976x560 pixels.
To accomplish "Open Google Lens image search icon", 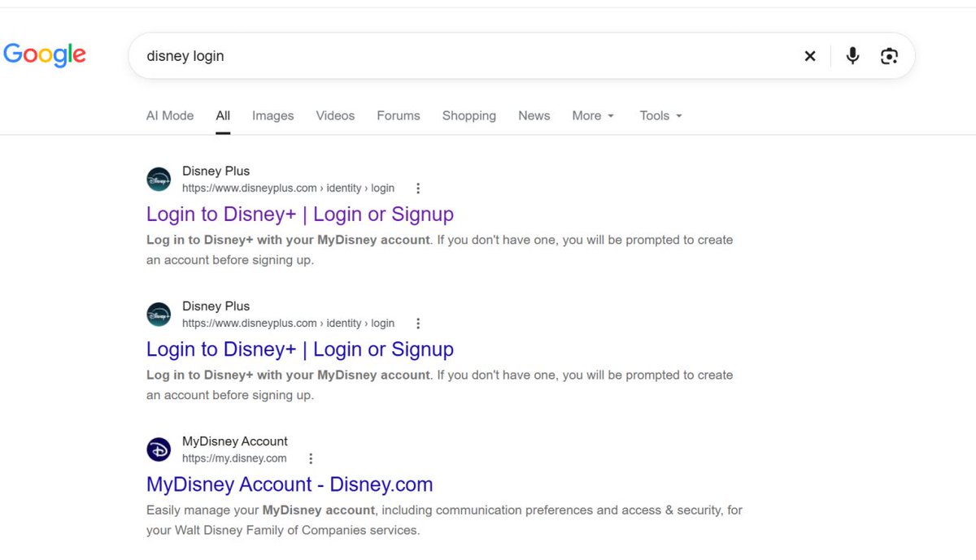I will point(889,56).
